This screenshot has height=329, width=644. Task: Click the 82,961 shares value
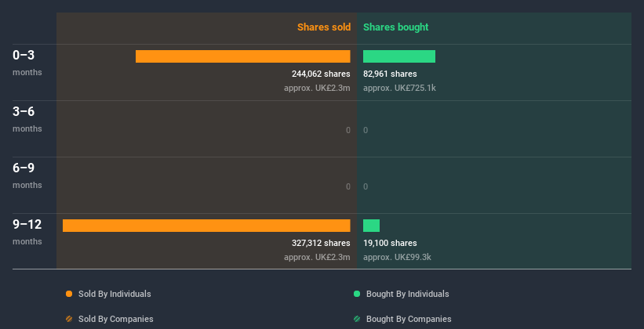pyautogui.click(x=390, y=74)
